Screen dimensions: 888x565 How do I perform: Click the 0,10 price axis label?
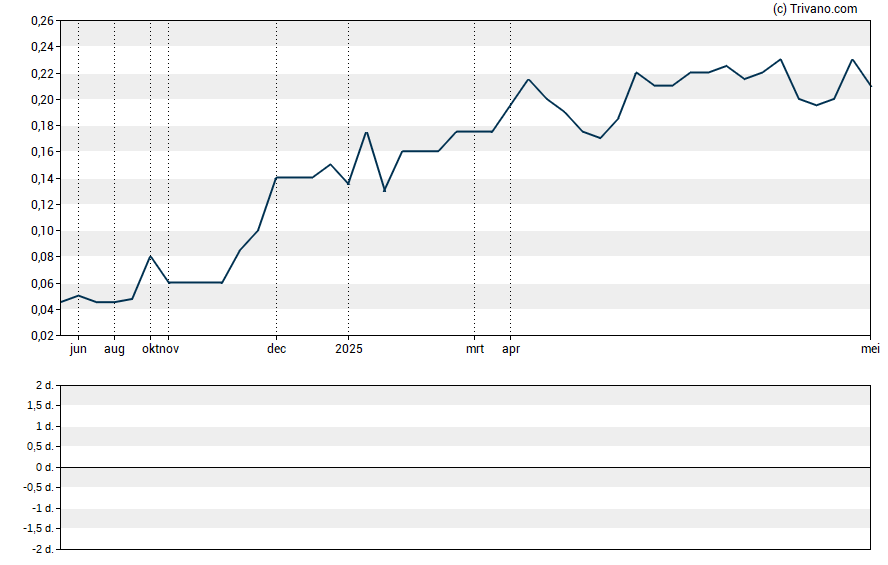(42, 231)
